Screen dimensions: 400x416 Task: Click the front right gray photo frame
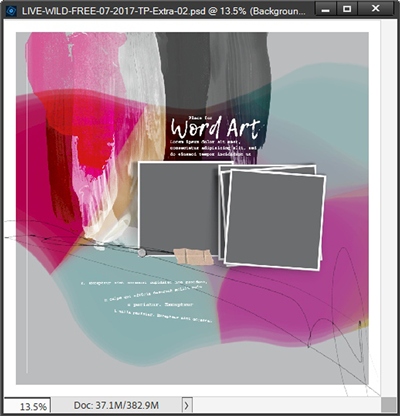coord(275,220)
